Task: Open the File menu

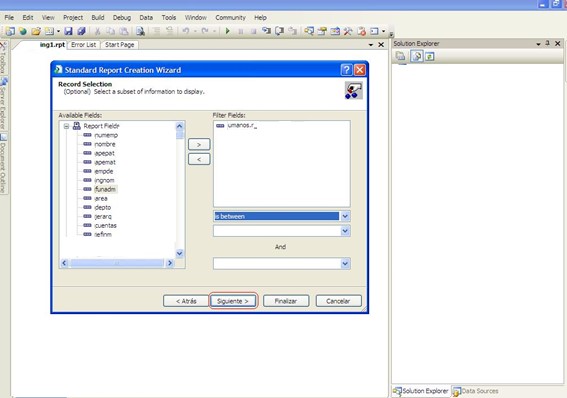Action: (x=9, y=17)
